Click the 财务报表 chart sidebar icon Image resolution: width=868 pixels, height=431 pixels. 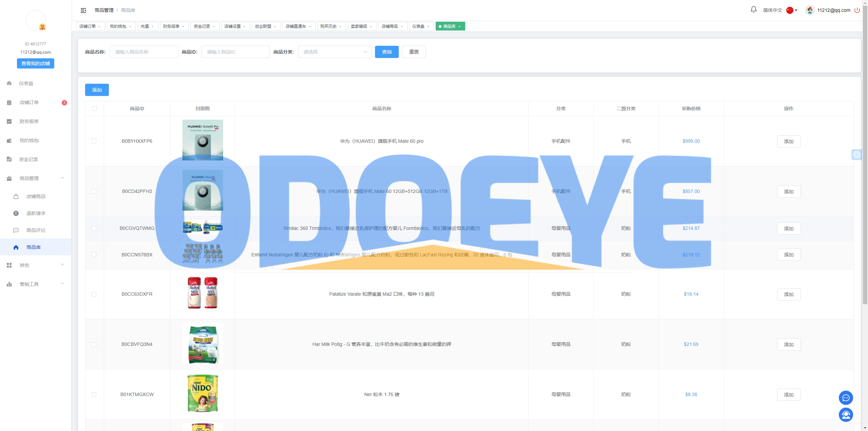(x=9, y=121)
